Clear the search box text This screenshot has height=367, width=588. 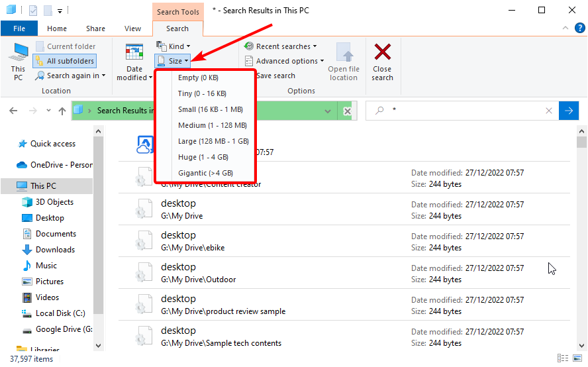click(x=549, y=111)
